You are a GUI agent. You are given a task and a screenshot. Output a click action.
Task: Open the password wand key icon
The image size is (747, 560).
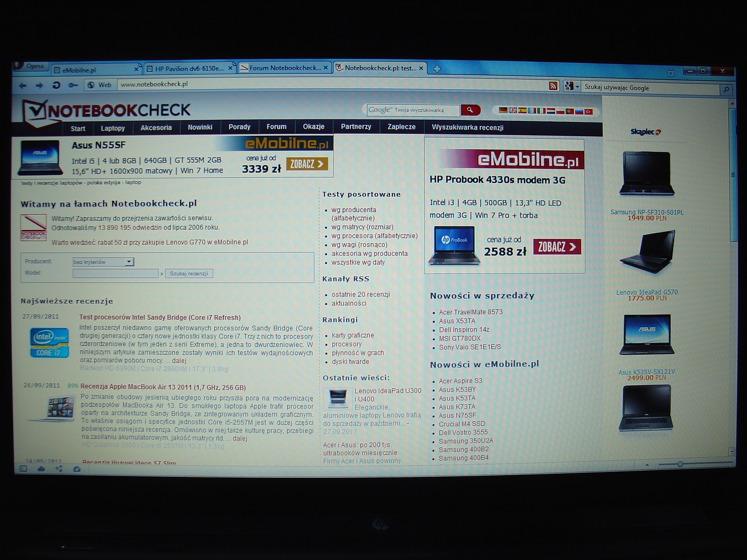pos(73,85)
